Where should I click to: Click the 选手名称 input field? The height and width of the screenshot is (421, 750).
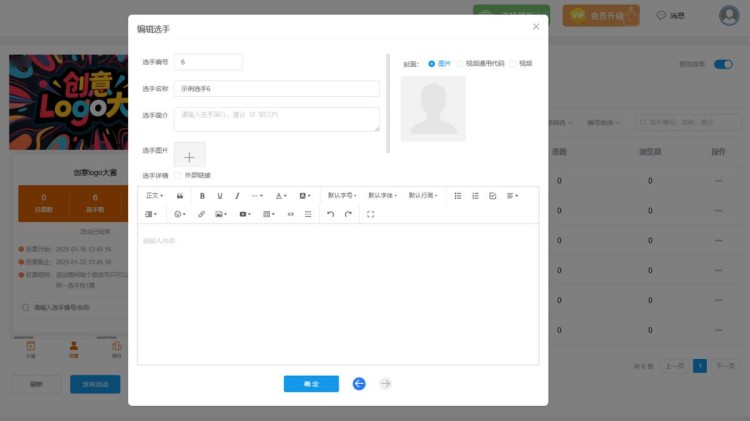276,89
